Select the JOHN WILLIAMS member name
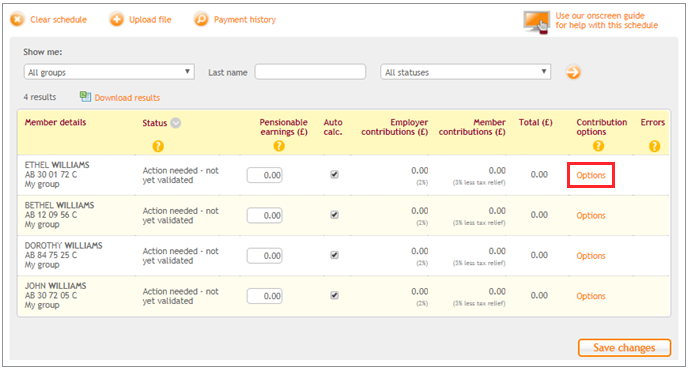The height and width of the screenshot is (373, 689). coord(55,286)
